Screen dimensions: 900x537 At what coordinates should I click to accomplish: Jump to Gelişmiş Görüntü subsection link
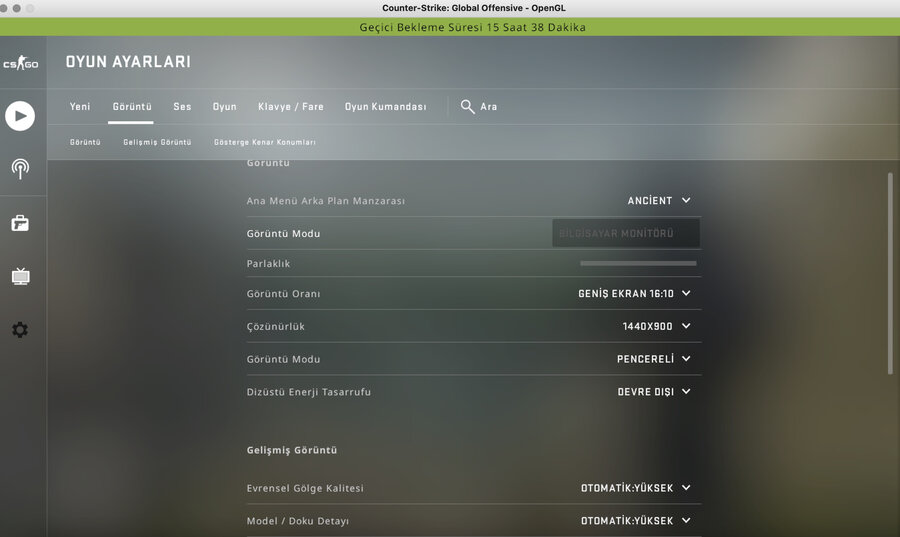157,142
